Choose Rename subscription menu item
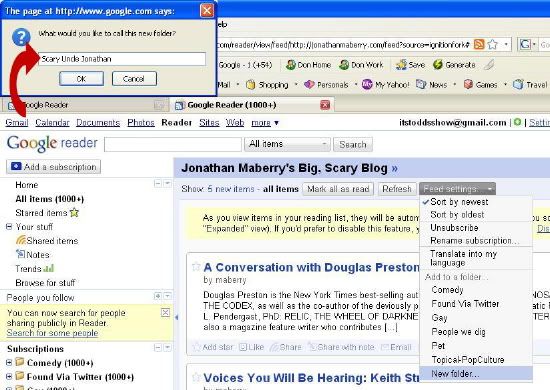Image resolution: width=550 pixels, height=390 pixels. click(x=474, y=241)
